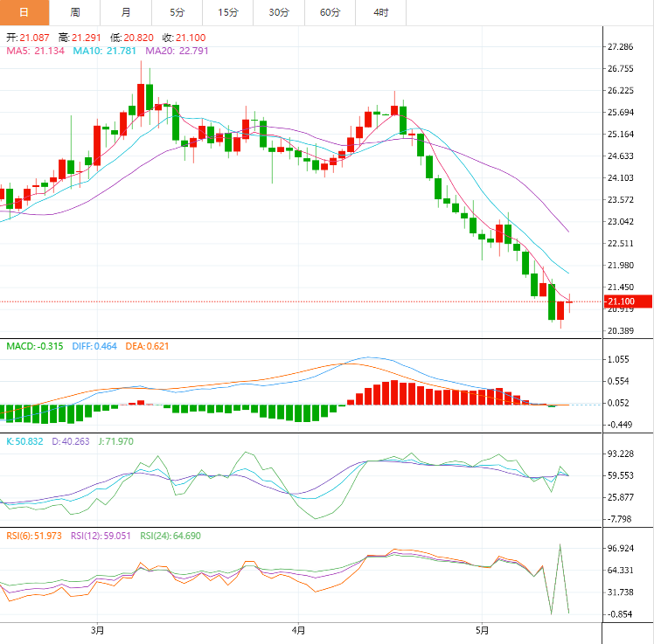Image resolution: width=654 pixels, height=644 pixels.
Task: Click the MA20 indicator label
Action: coord(177,51)
